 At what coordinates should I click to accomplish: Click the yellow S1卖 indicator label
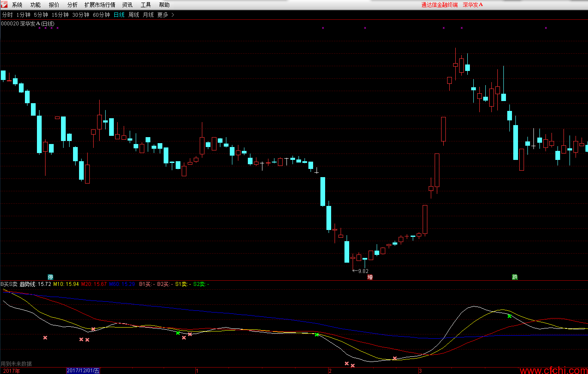click(x=183, y=284)
